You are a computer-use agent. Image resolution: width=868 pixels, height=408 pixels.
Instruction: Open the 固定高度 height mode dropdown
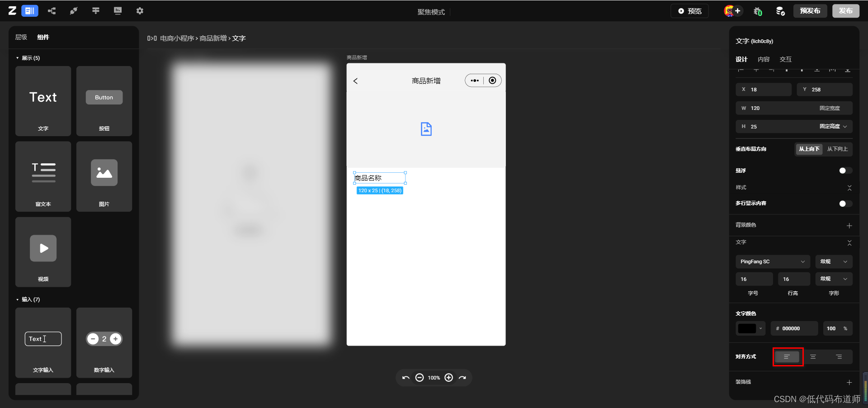(x=834, y=127)
